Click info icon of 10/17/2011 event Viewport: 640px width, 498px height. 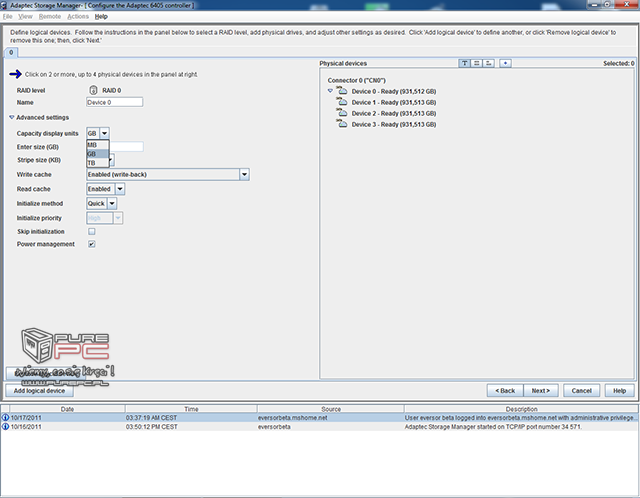coord(5,418)
